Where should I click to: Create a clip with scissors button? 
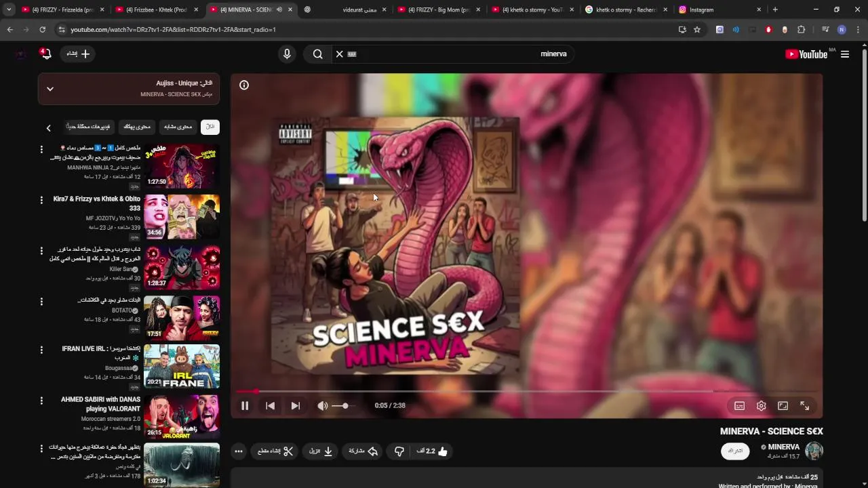275,451
